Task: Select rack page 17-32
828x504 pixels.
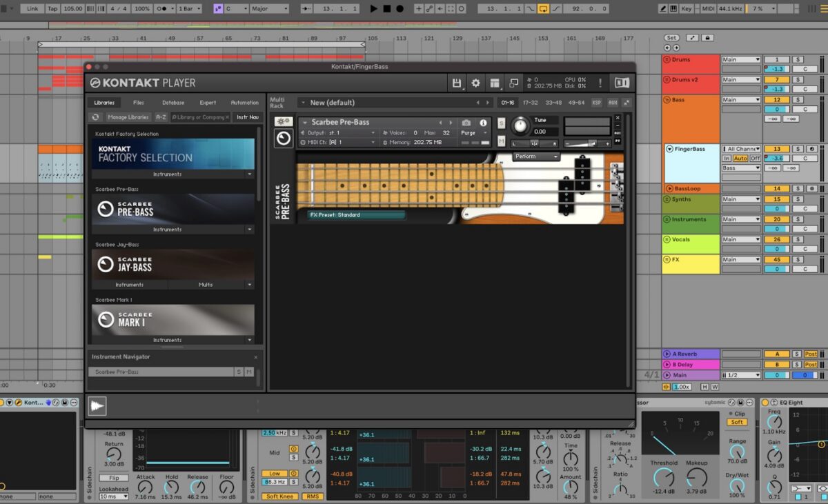Action: [530, 103]
